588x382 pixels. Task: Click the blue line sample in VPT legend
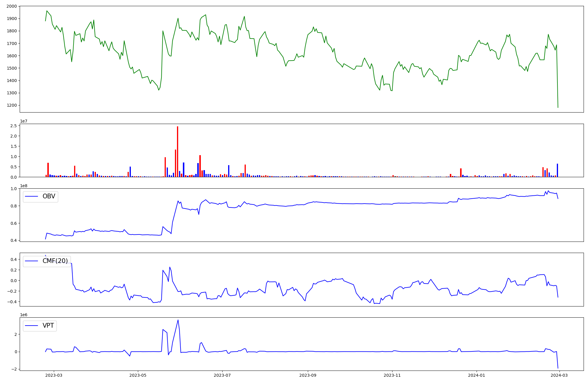[32, 326]
